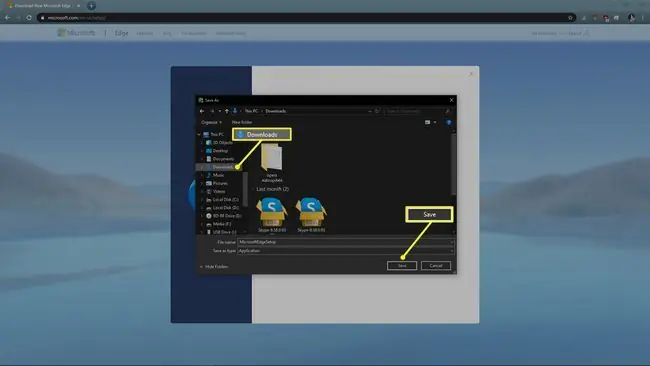The image size is (650, 366).
Task: Go up one folder level arrow
Action: pyautogui.click(x=227, y=111)
